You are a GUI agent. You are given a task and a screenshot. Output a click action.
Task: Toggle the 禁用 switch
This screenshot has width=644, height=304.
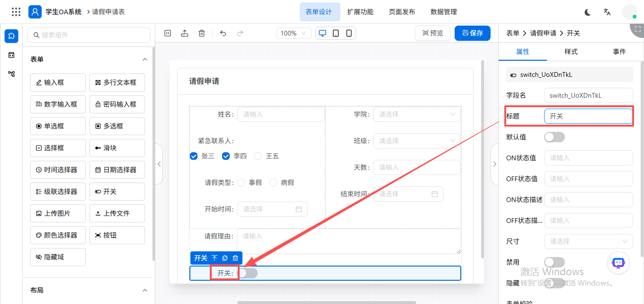(x=555, y=262)
